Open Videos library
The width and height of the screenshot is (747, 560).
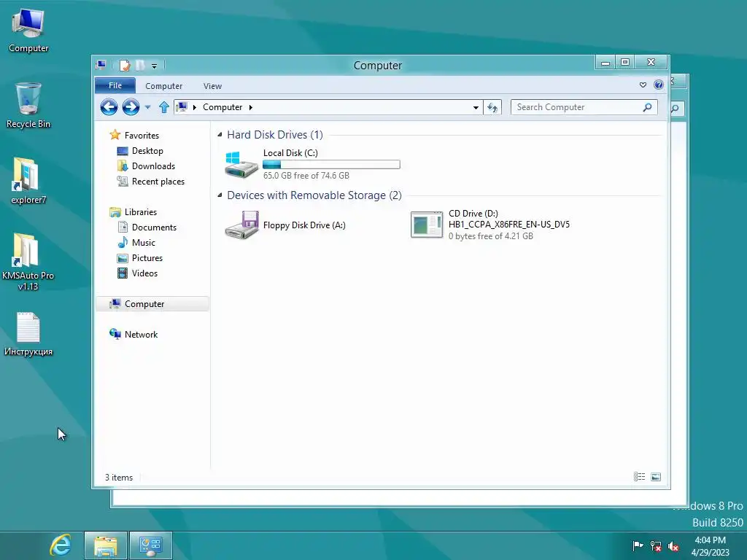click(x=144, y=273)
